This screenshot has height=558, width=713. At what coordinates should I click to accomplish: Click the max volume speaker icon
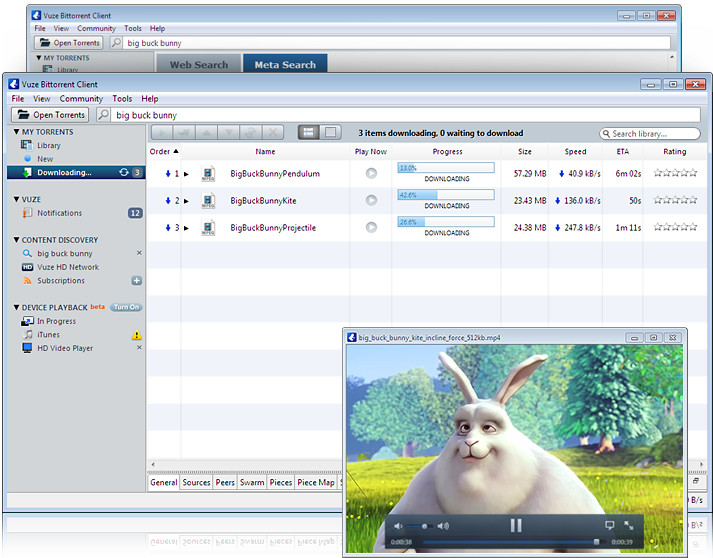click(x=443, y=526)
